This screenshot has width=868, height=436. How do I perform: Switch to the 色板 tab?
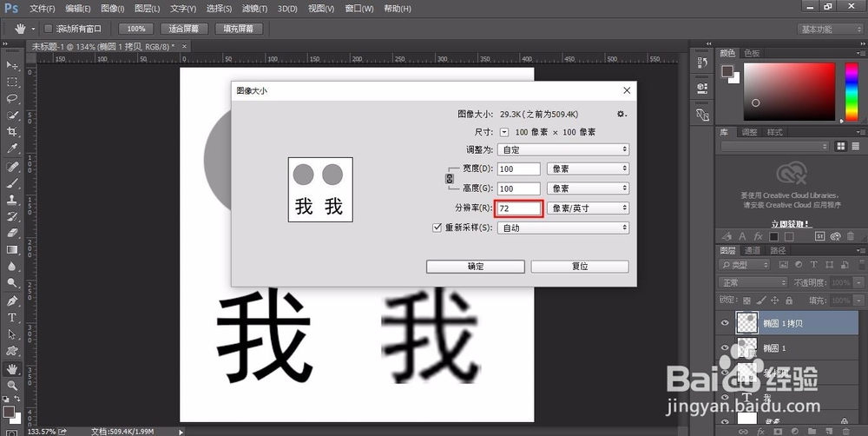(x=752, y=53)
